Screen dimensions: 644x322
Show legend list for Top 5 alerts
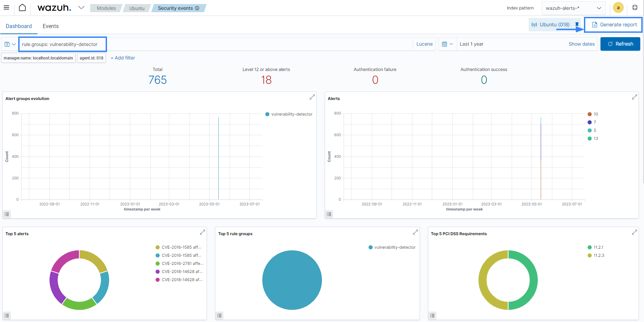7,316
